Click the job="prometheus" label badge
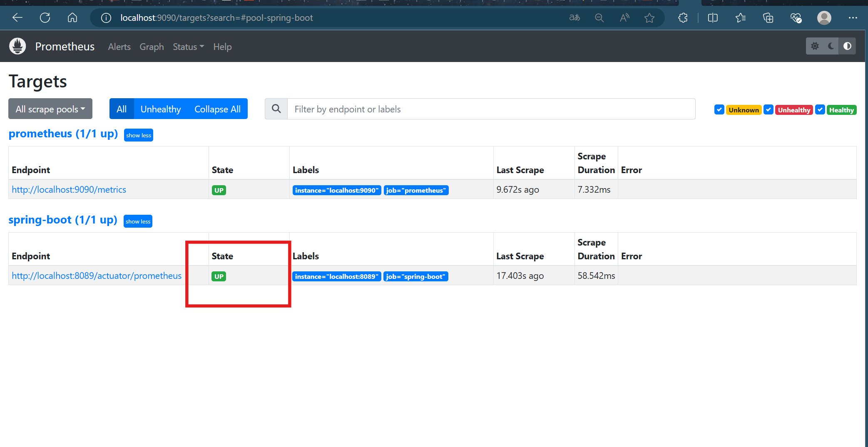This screenshot has height=447, width=868. (x=416, y=190)
